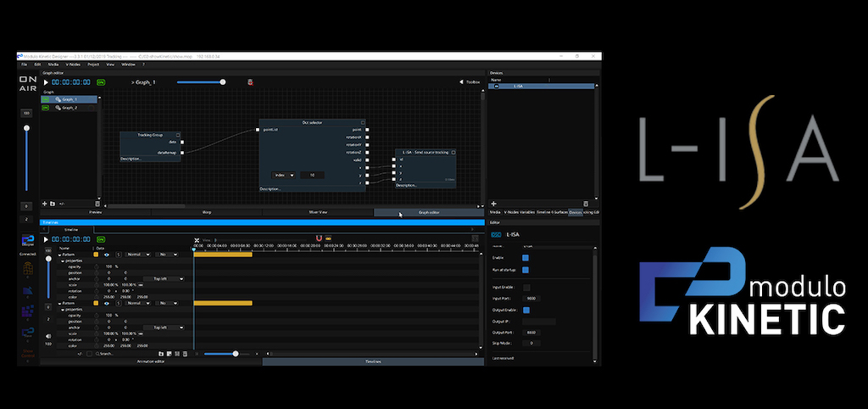Open Normal blend dropdown of first Pattern
The width and height of the screenshot is (868, 409).
click(x=138, y=255)
